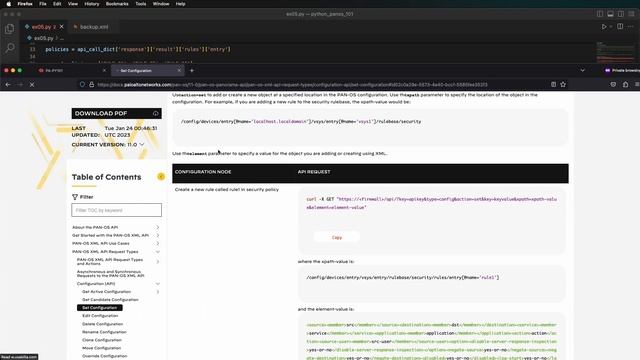The width and height of the screenshot is (640, 360).
Task: Open Rename Configuration page
Action: point(104,332)
